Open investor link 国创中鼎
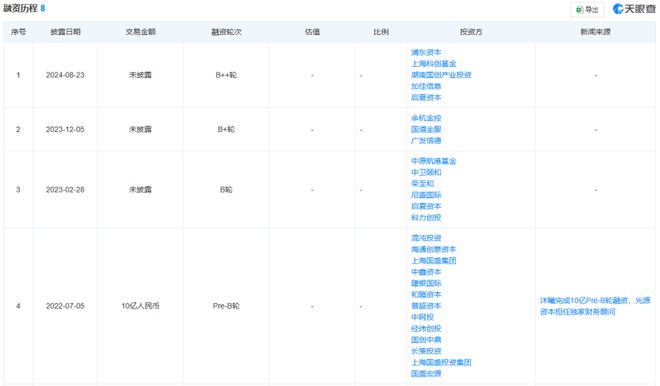Image resolution: width=660 pixels, height=386 pixels. [426, 340]
